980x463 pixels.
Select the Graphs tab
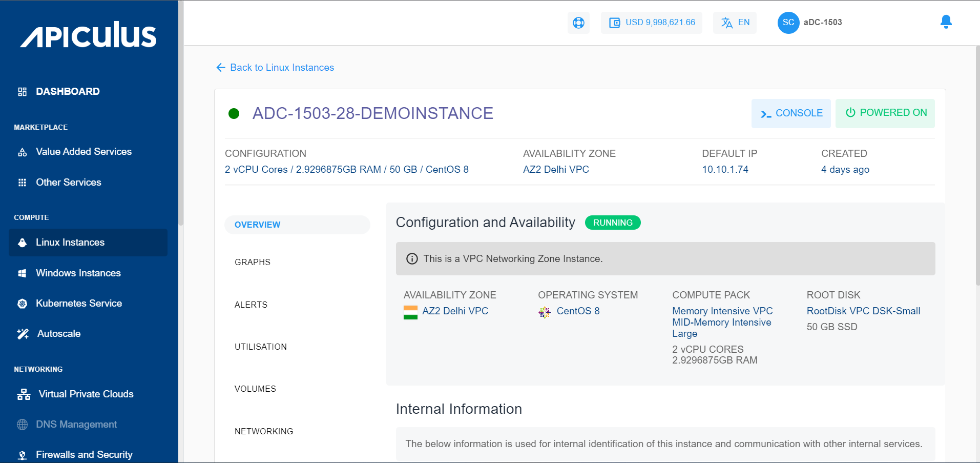253,262
